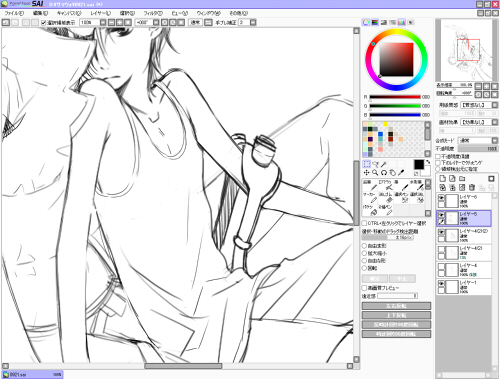Select the lasso tool

(x=375, y=164)
